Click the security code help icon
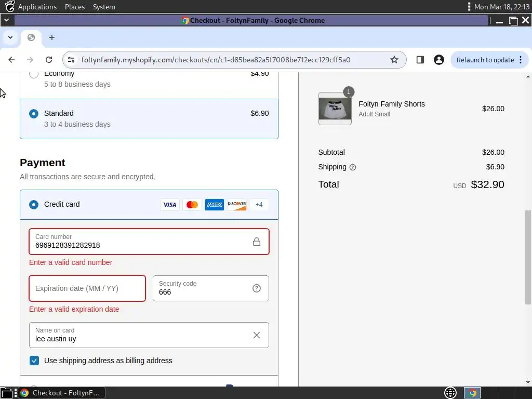532x399 pixels. (x=257, y=288)
